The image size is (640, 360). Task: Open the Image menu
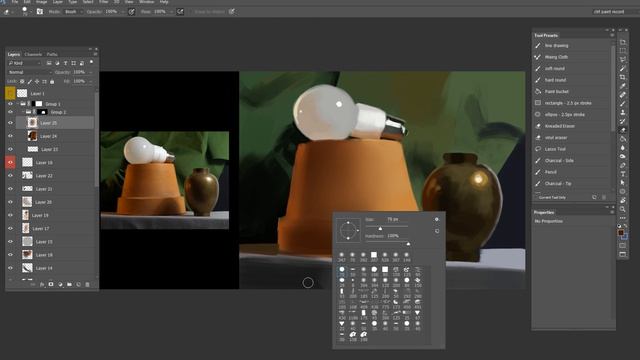pos(41,2)
